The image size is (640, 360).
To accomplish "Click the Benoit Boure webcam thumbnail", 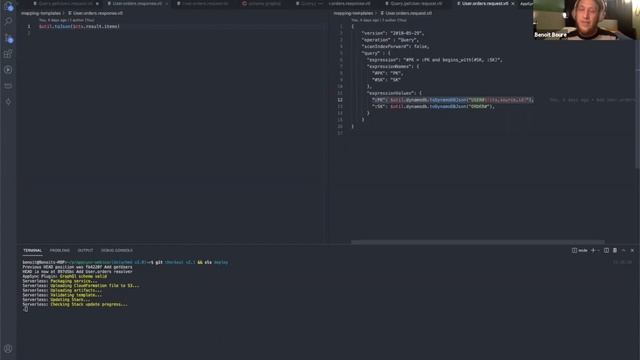I will [x=586, y=20].
